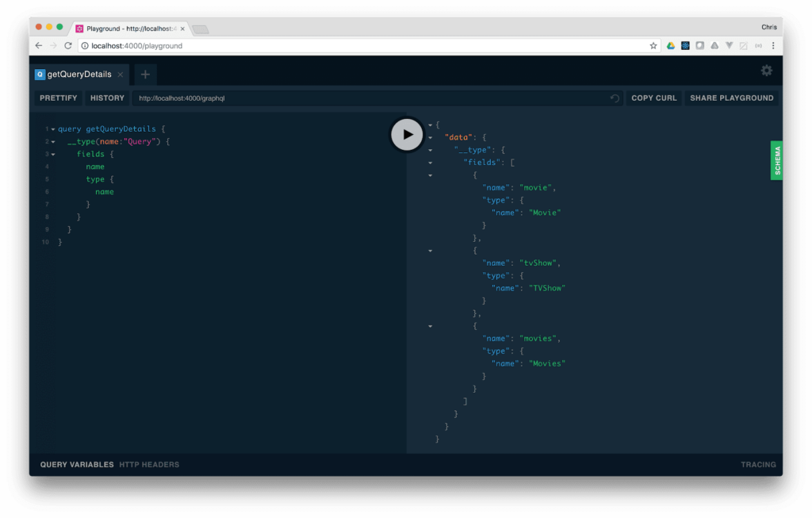
Task: Click COPY CURL to copy the request
Action: (x=653, y=98)
